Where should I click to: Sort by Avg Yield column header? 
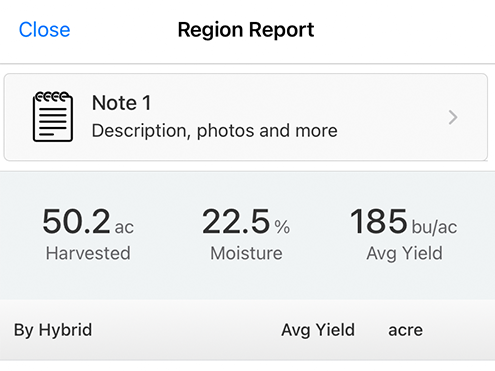click(x=318, y=330)
